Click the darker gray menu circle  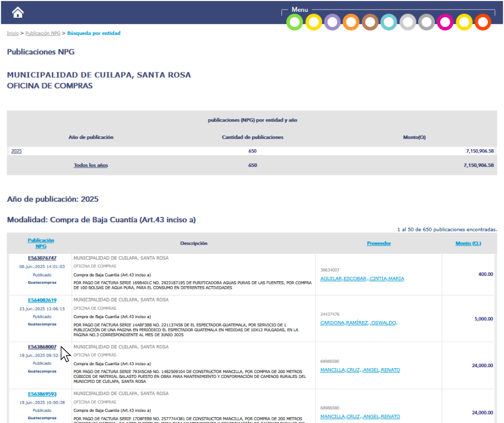pyautogui.click(x=426, y=23)
